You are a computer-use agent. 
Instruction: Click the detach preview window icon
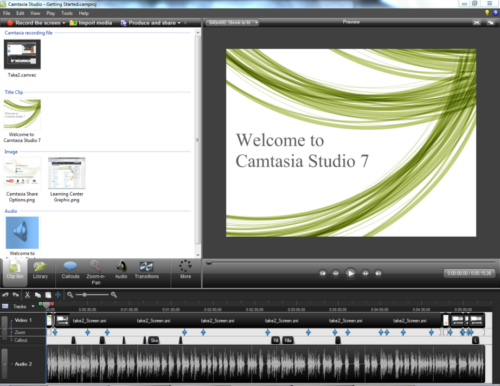490,22
